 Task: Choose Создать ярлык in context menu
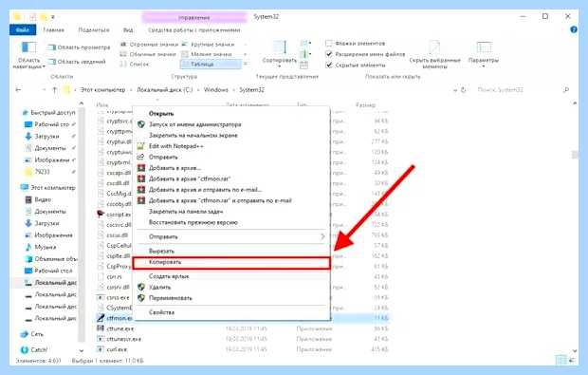click(169, 276)
